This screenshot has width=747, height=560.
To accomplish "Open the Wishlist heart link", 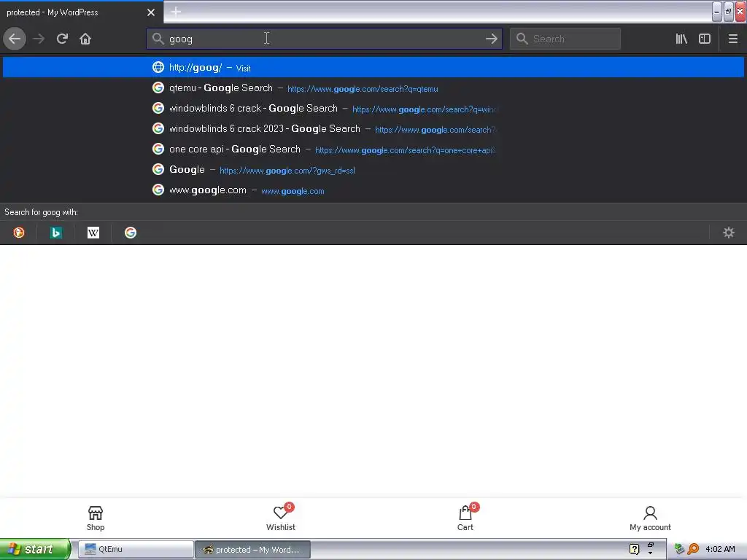I will pyautogui.click(x=281, y=518).
